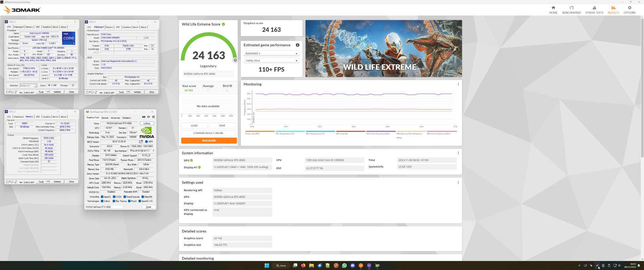Open WhatsApp from the taskbar
Image resolution: width=644 pixels, height=270 pixels.
coord(344,265)
